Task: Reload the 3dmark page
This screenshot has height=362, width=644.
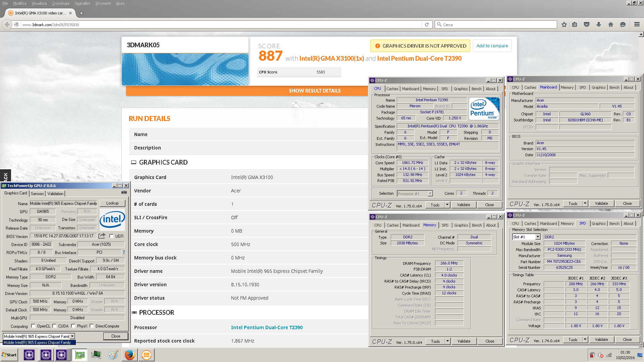Action: pyautogui.click(x=427, y=24)
